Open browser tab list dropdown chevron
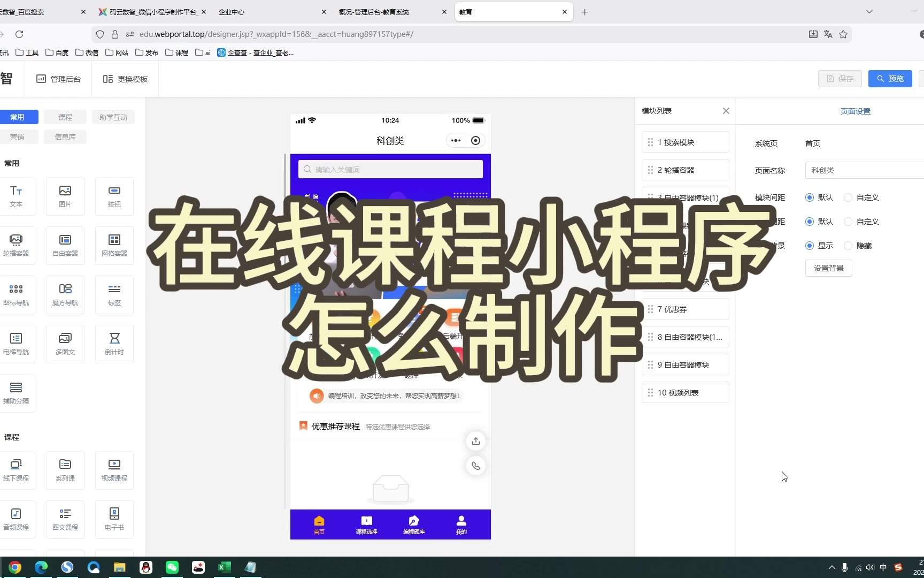Viewport: 924px width, 578px height. pos(869,12)
